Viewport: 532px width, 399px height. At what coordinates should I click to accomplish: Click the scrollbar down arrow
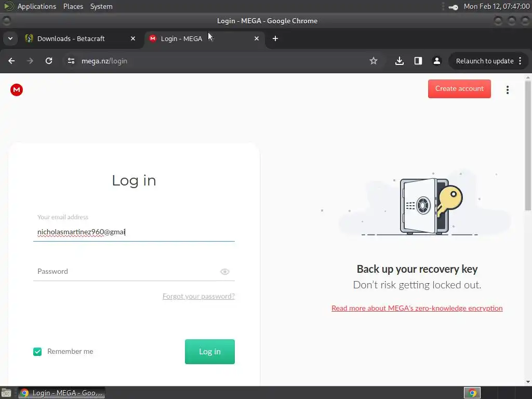(528, 382)
